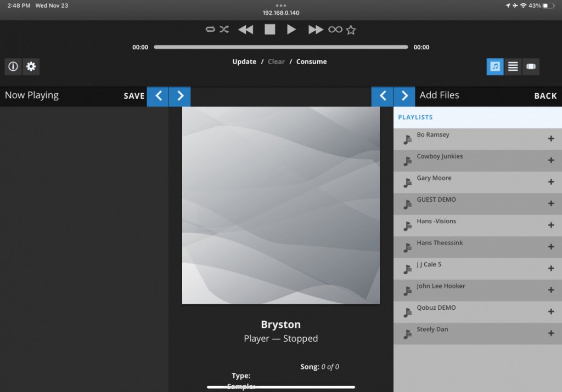This screenshot has width=562, height=392.
Task: Add John Lee Hooker with plus icon
Action: [551, 290]
